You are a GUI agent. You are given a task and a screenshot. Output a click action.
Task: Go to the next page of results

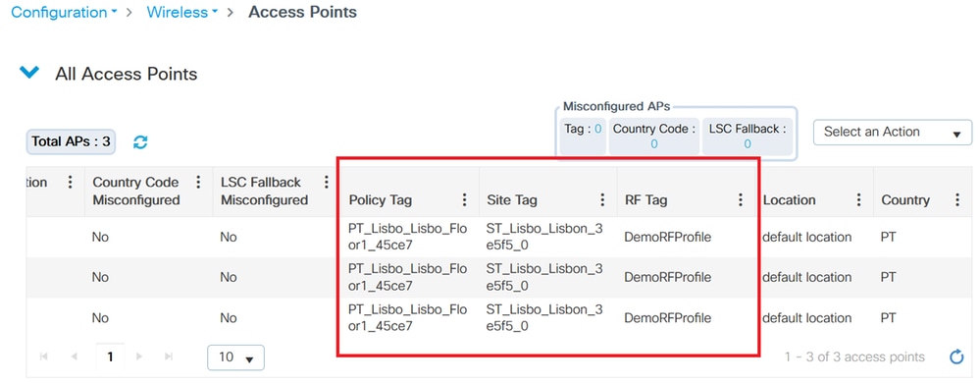pos(139,357)
